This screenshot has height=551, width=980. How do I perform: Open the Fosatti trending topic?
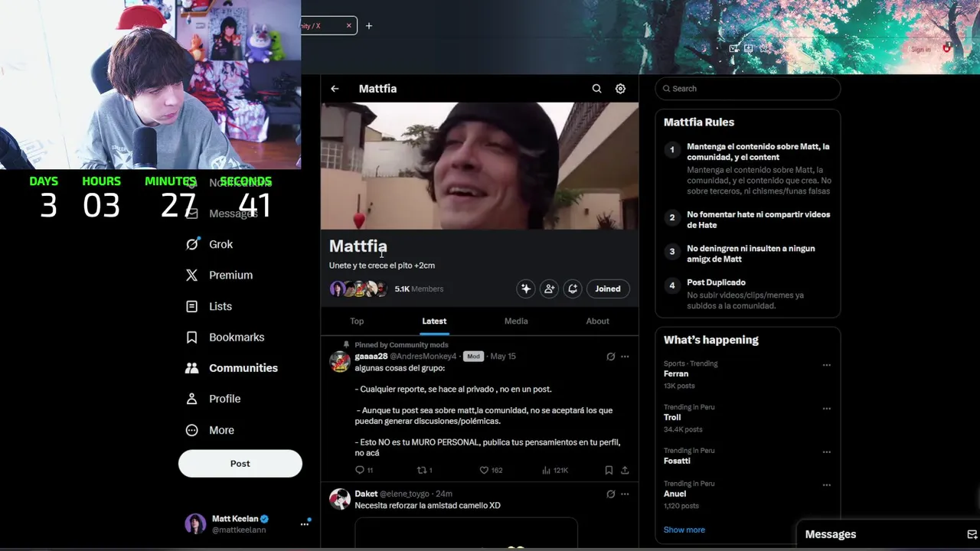coord(677,461)
